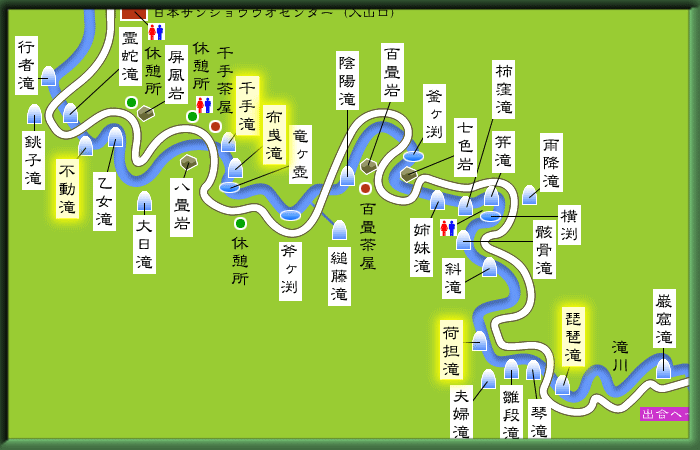Click the waterfall icon above 縋藤滝 label
The image size is (700, 450).
[339, 230]
